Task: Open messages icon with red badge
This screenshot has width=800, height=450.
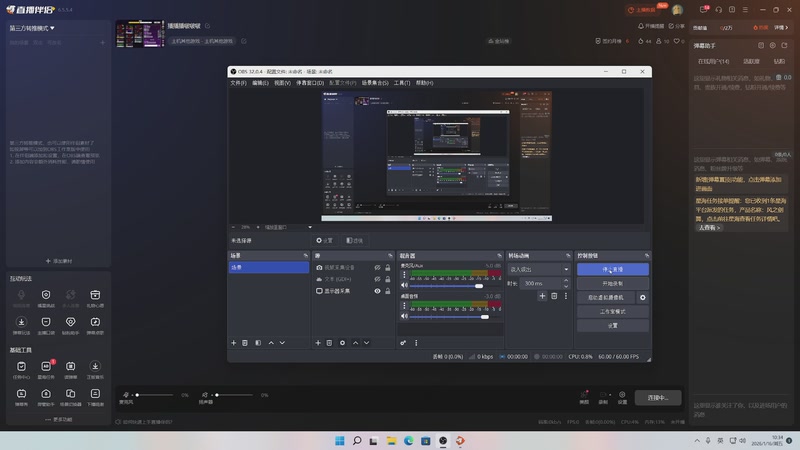Action: click(x=704, y=10)
